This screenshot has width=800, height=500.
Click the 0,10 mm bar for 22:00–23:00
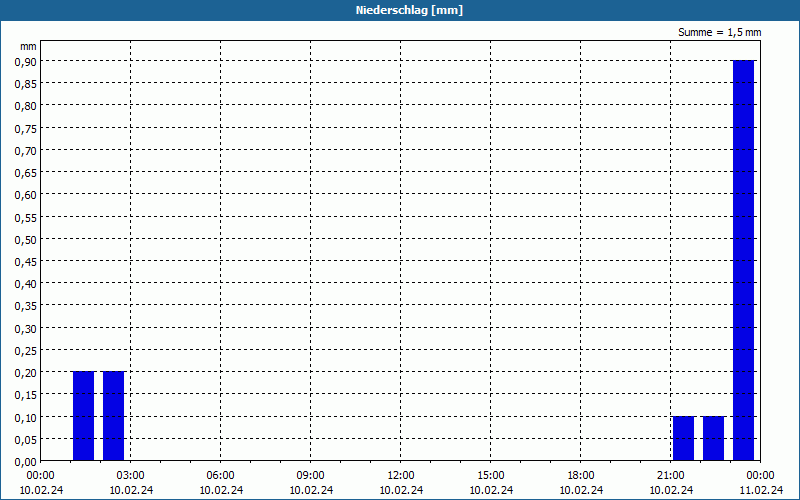tap(713, 438)
